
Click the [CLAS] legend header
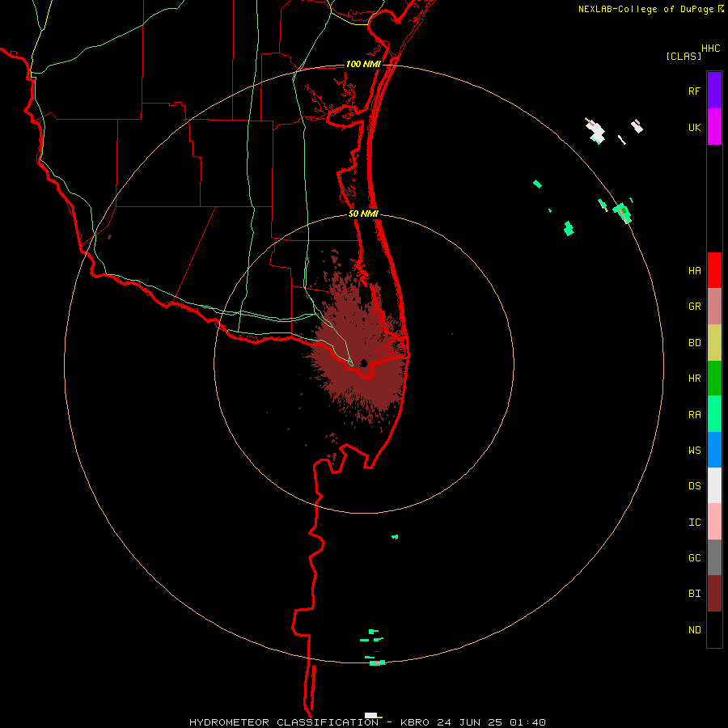tap(684, 56)
